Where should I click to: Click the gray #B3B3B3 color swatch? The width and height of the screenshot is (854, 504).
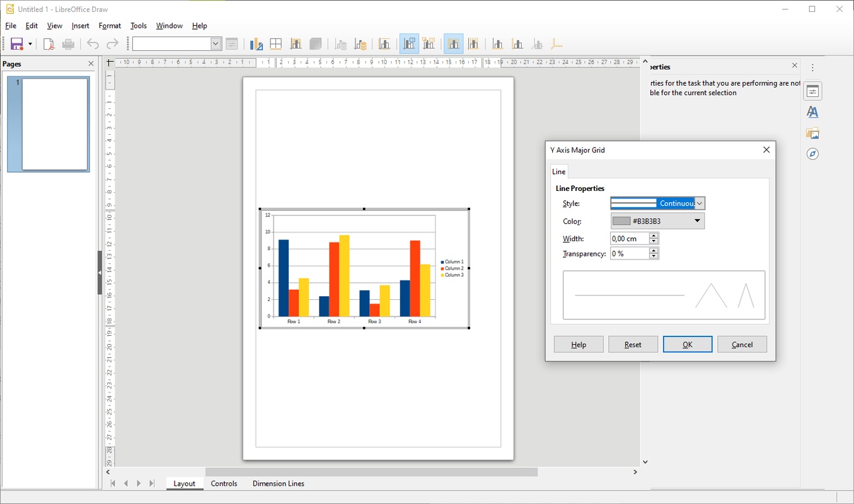pyautogui.click(x=621, y=221)
